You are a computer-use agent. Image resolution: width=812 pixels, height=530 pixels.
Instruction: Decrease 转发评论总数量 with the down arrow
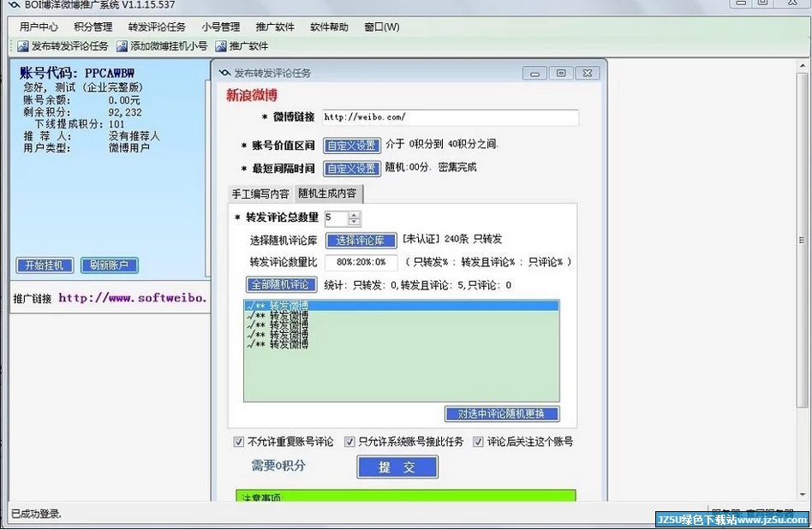point(355,222)
